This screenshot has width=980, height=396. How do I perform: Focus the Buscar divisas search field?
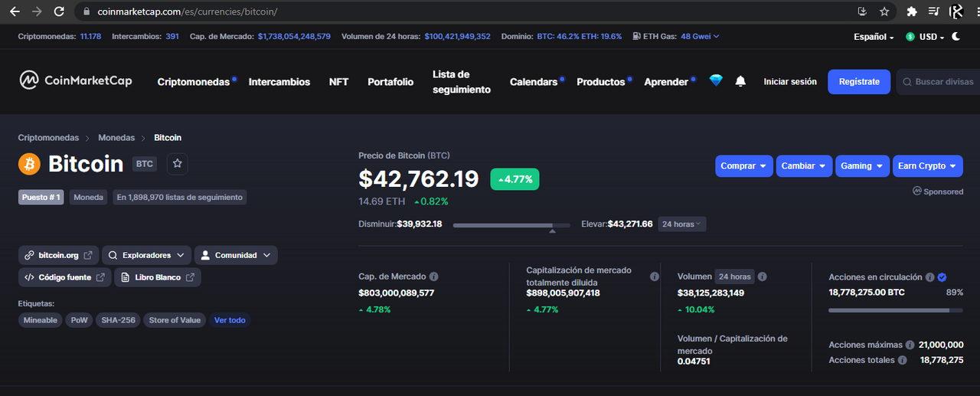(x=939, y=82)
